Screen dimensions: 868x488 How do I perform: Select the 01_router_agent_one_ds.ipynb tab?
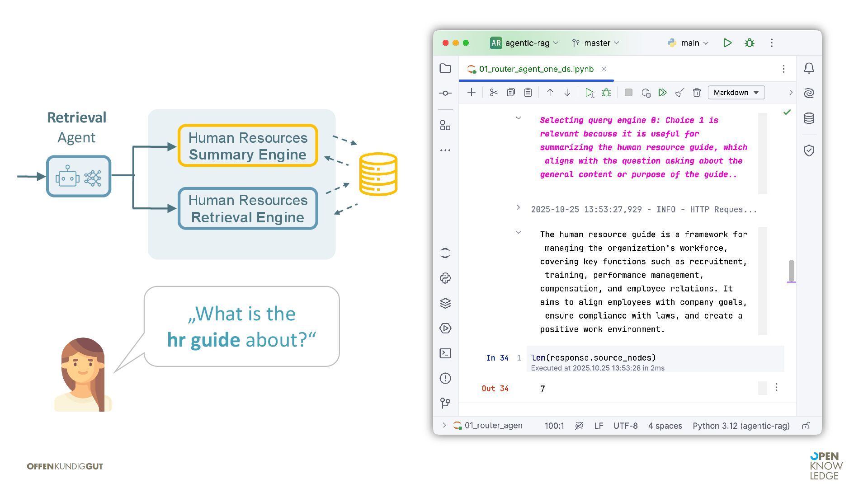[536, 69]
